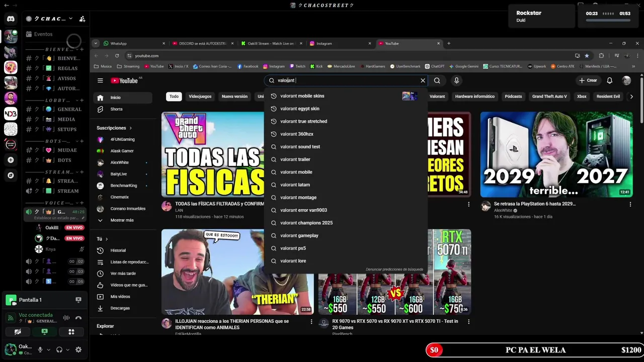Select Hardware informático filter chip
The width and height of the screenshot is (644, 362).
[x=475, y=97]
